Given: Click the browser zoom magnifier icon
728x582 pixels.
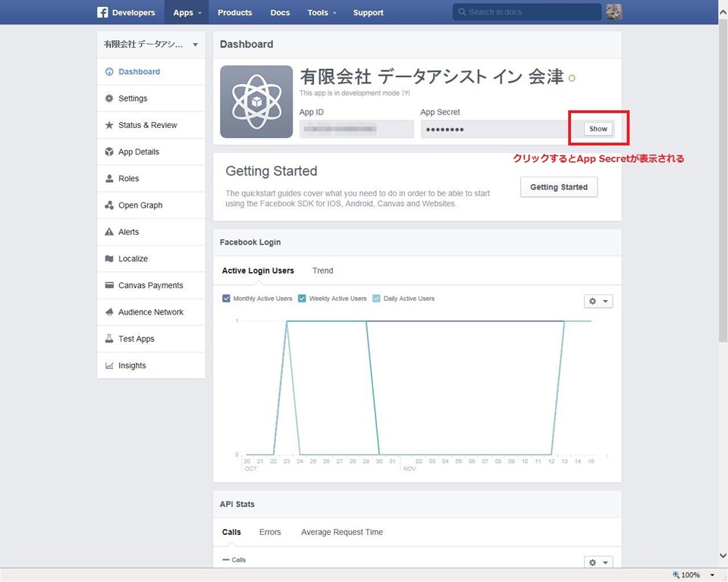Looking at the screenshot, I should (x=676, y=574).
